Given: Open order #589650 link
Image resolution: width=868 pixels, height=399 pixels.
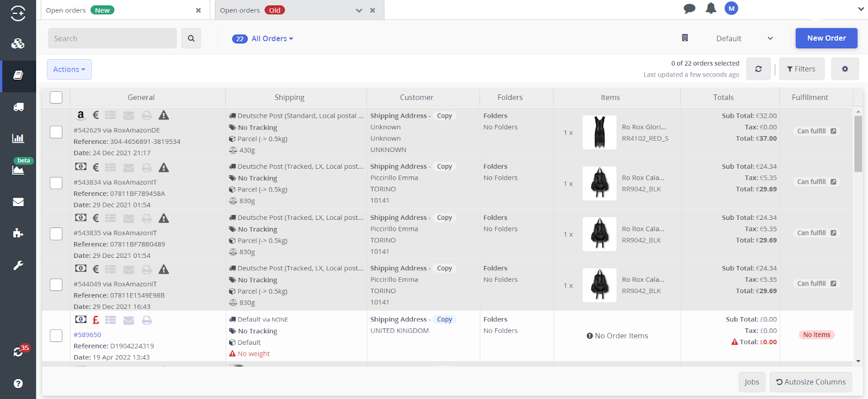Looking at the screenshot, I should 87,335.
